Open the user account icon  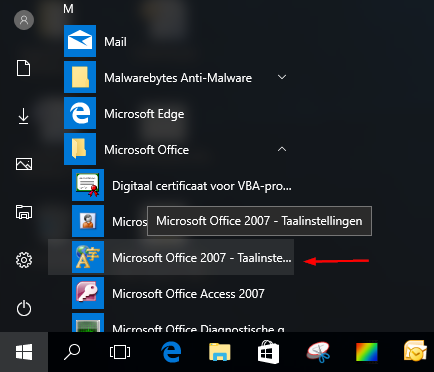pyautogui.click(x=24, y=20)
